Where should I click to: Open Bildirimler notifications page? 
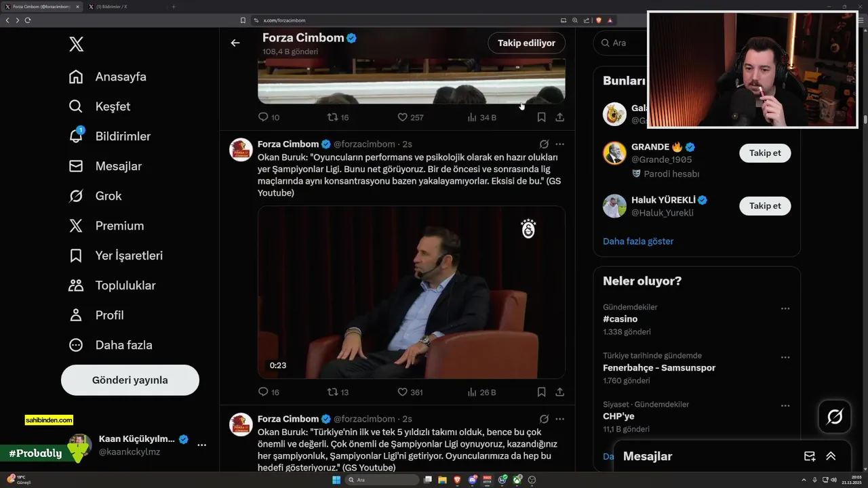(110, 136)
